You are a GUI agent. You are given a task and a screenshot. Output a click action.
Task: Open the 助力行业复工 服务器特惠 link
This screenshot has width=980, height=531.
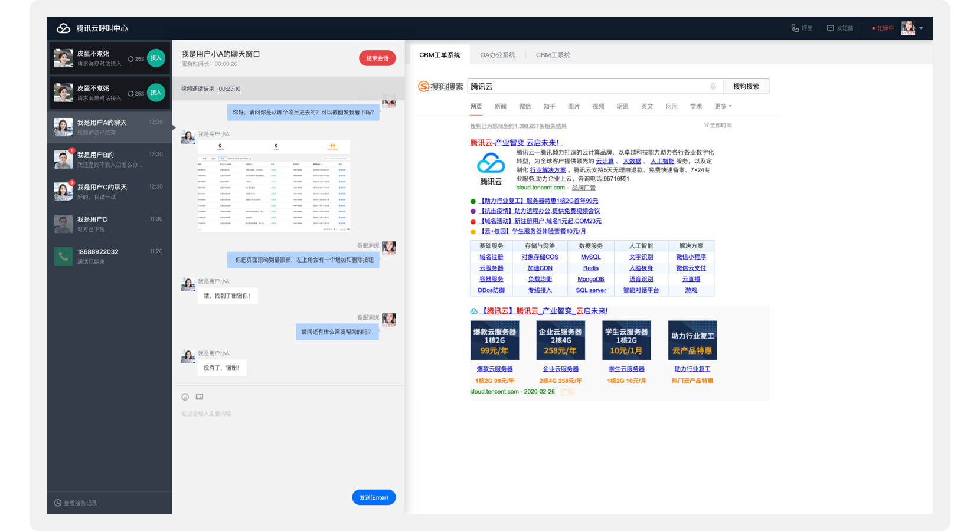[538, 201]
